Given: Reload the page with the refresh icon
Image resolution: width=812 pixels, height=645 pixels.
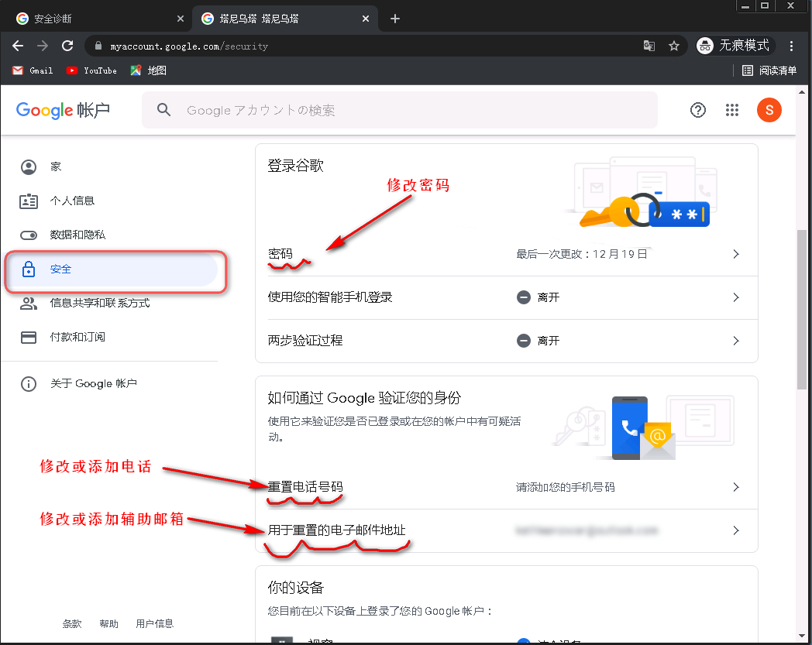Looking at the screenshot, I should coord(67,46).
